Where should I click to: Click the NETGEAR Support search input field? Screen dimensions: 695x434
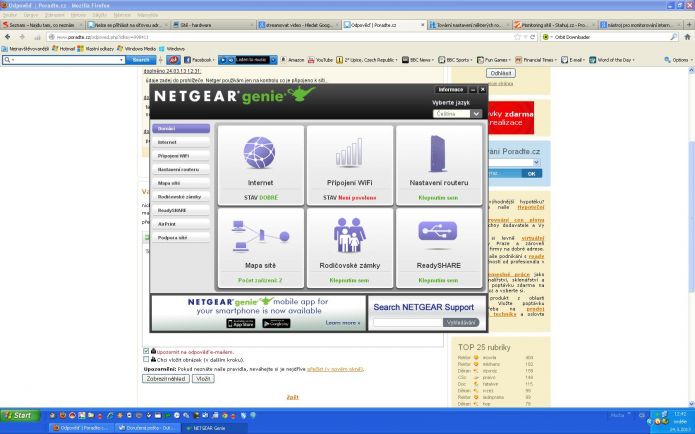[x=408, y=322]
